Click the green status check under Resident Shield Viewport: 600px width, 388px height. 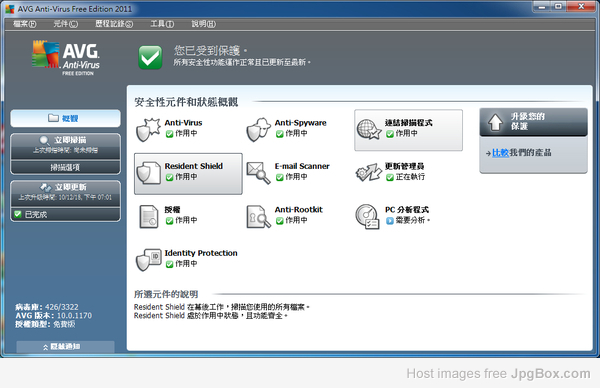pyautogui.click(x=170, y=178)
